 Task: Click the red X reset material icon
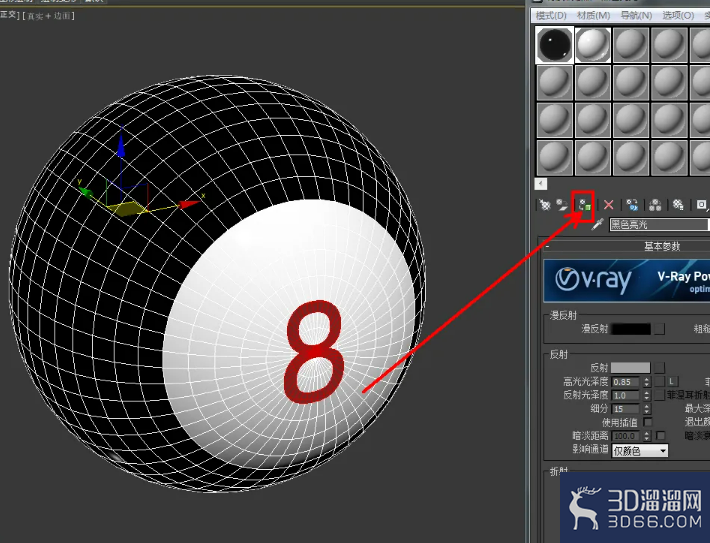(x=609, y=205)
